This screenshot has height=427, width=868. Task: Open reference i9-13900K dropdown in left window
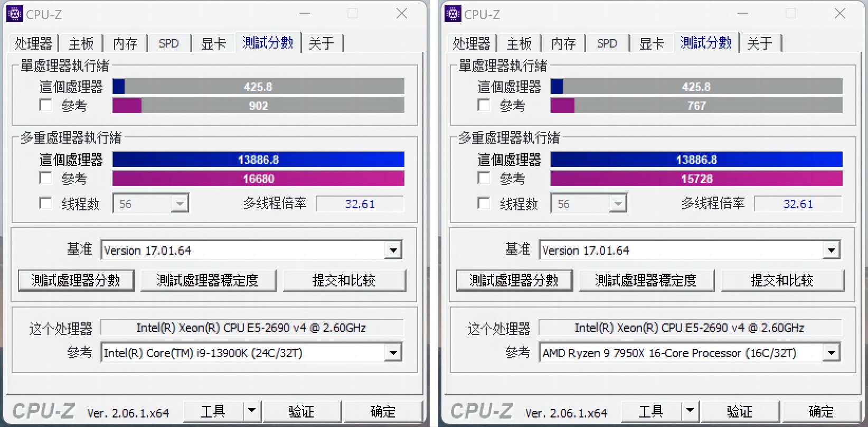[x=393, y=352]
